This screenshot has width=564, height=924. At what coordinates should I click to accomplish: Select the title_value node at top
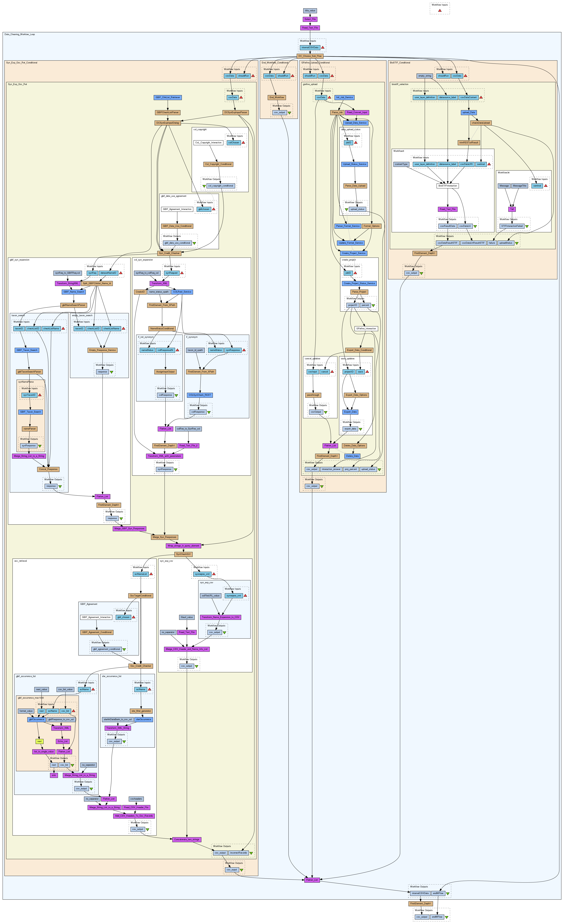pyautogui.click(x=310, y=11)
